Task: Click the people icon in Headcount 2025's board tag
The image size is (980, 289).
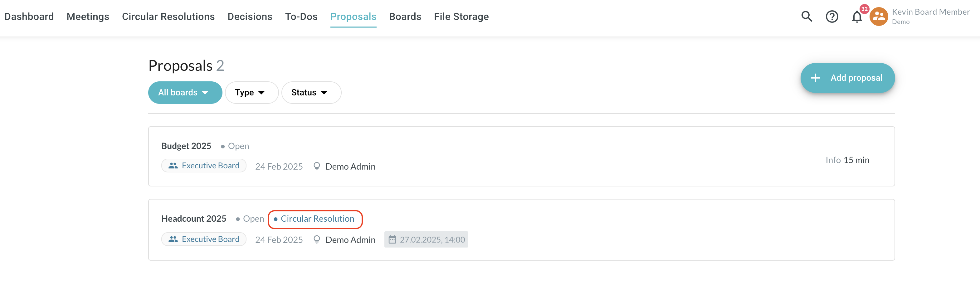Action: coord(173,239)
